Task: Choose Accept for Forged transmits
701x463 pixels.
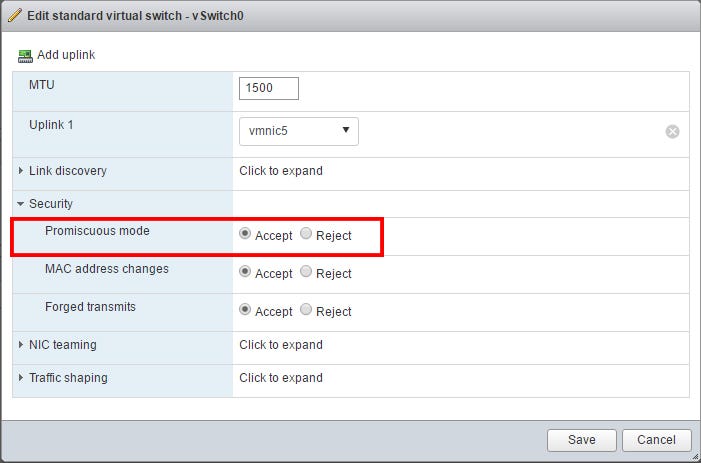Action: [x=246, y=310]
